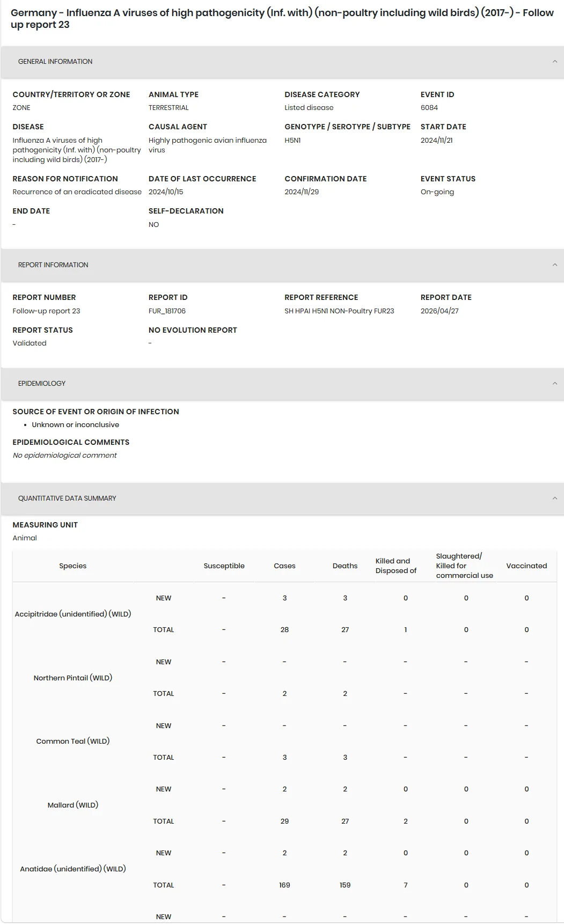Collapse the Quantitative Data Summary chevron
564x924 pixels.
[x=555, y=498]
